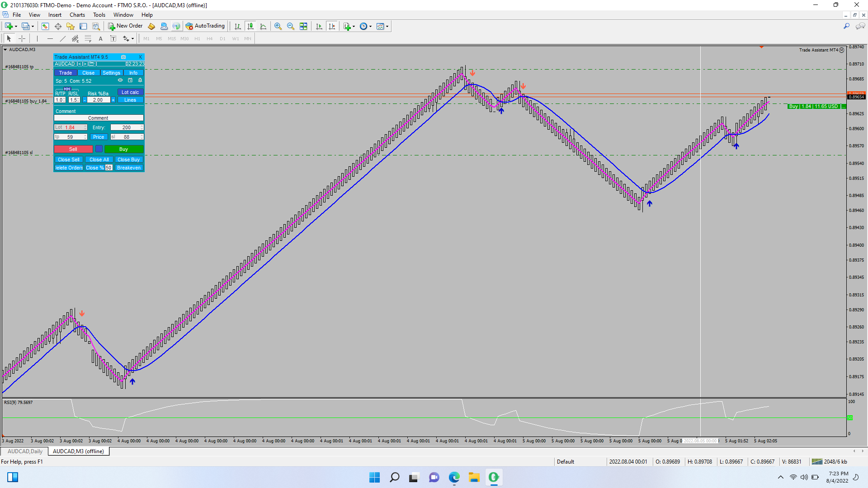The width and height of the screenshot is (868, 488).
Task: Toggle the eye visibility icon in panel
Action: click(120, 80)
